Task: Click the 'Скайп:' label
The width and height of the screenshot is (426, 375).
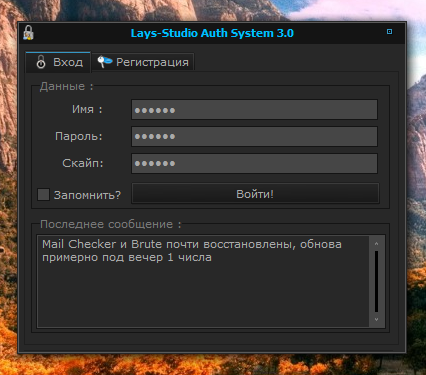Action: (83, 163)
